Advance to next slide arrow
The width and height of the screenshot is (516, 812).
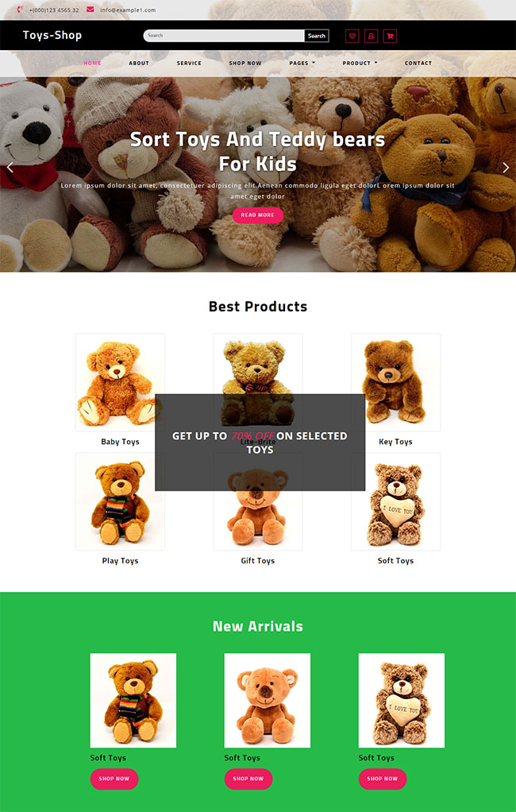pyautogui.click(x=506, y=168)
